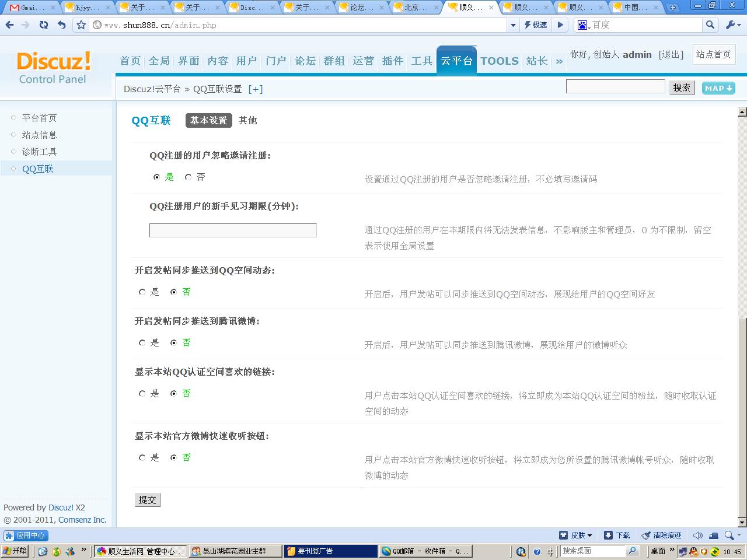This screenshot has width=747, height=560.
Task: Click the 退出 logout link
Action: coord(671,54)
